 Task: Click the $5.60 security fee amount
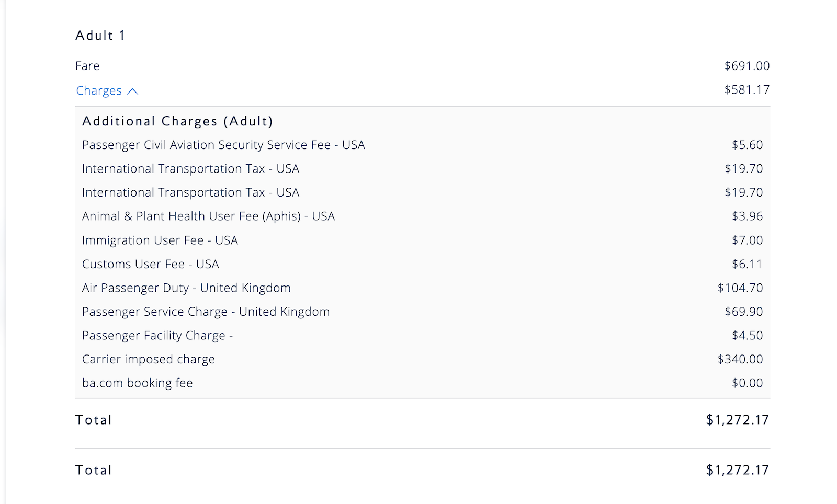pyautogui.click(x=747, y=145)
